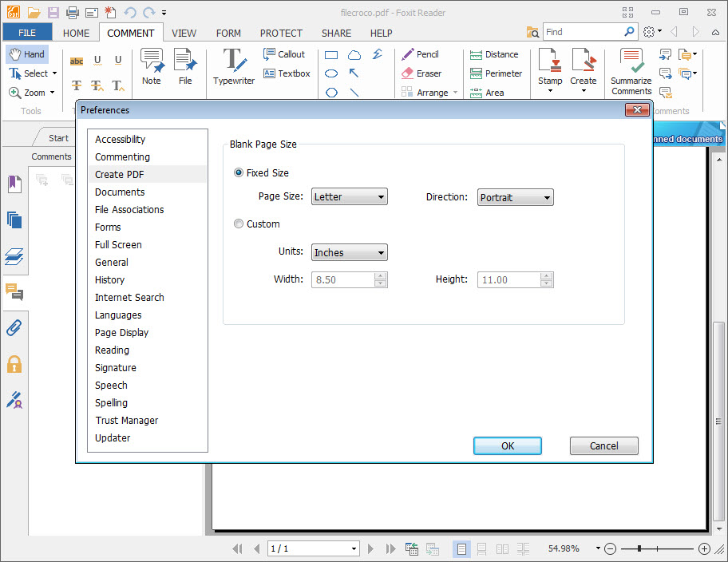The width and height of the screenshot is (728, 562).
Task: Open the Direction dropdown
Action: 516,197
